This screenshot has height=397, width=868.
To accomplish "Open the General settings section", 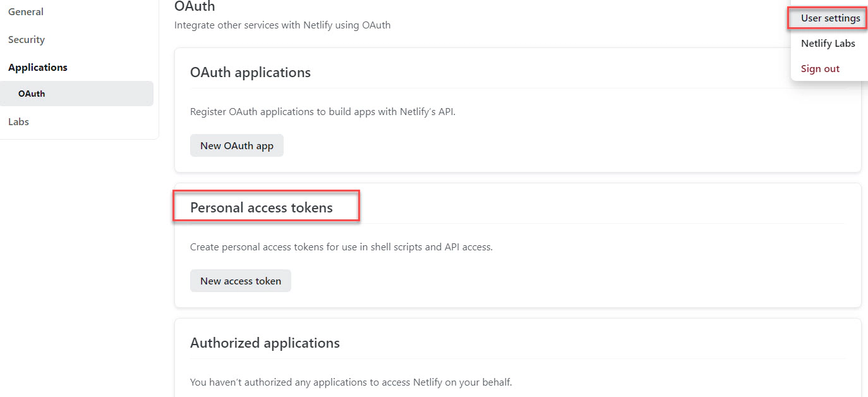I will pyautogui.click(x=26, y=11).
